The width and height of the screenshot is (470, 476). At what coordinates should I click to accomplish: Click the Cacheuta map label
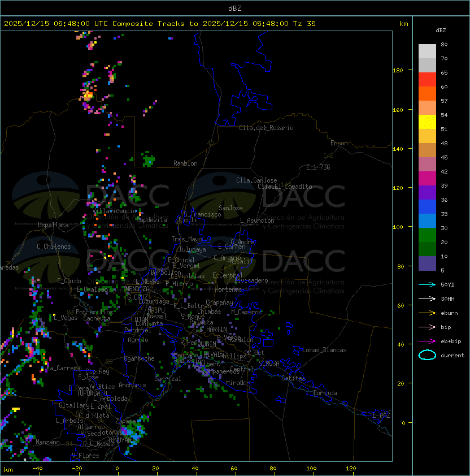click(97, 318)
